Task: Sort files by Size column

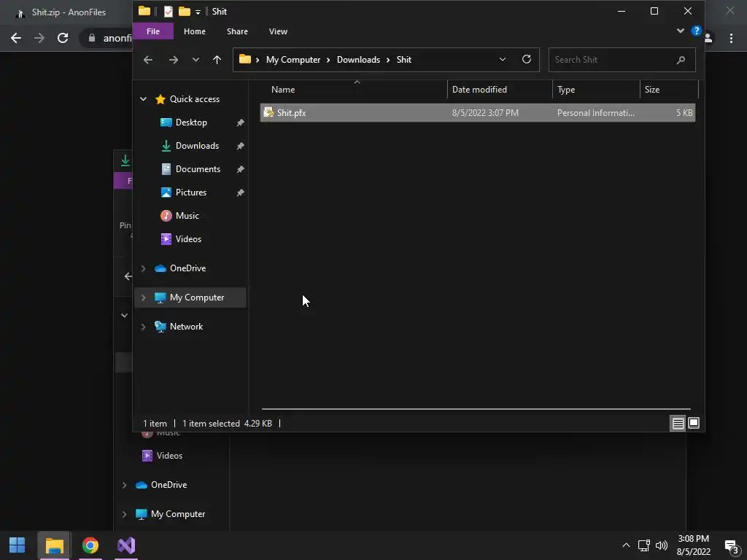Action: 651,90
